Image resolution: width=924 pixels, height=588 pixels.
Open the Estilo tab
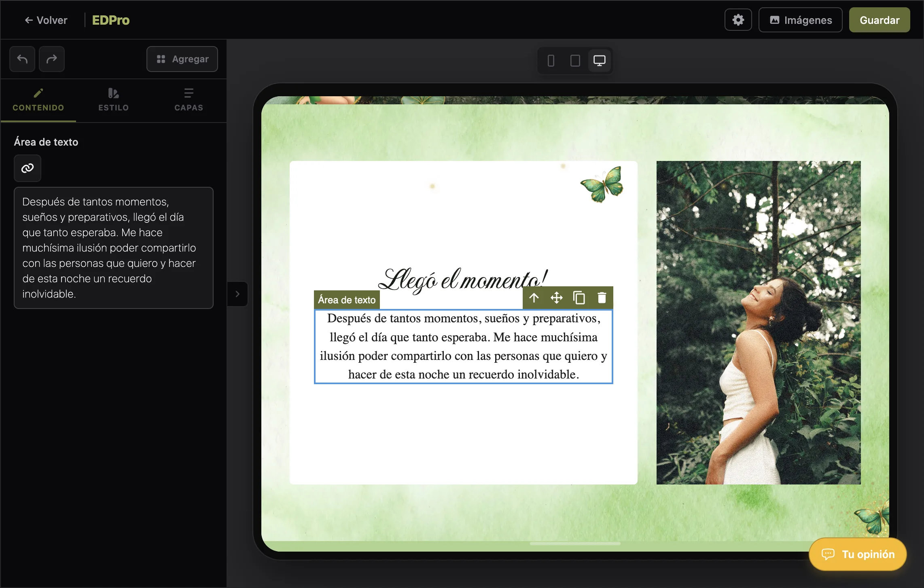pyautogui.click(x=114, y=100)
